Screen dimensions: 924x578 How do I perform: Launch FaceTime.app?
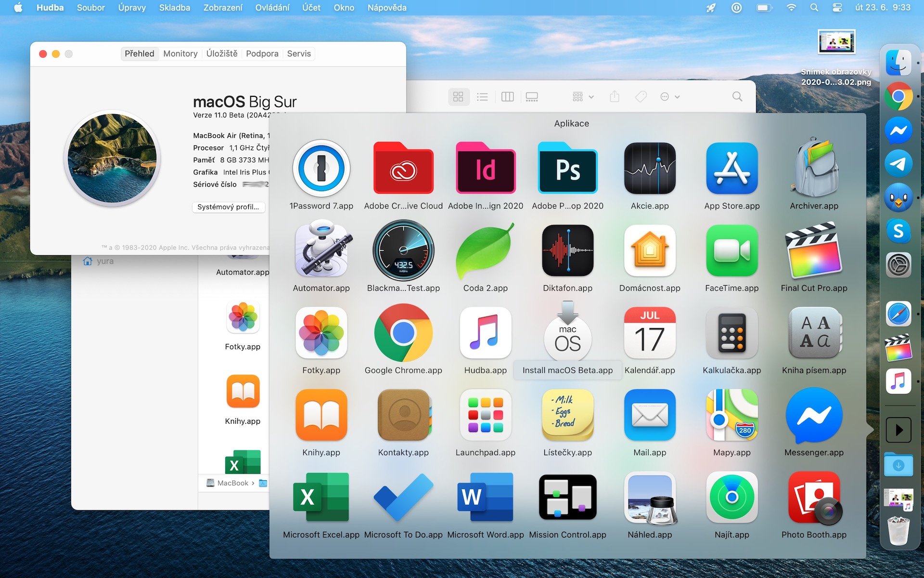tap(732, 250)
